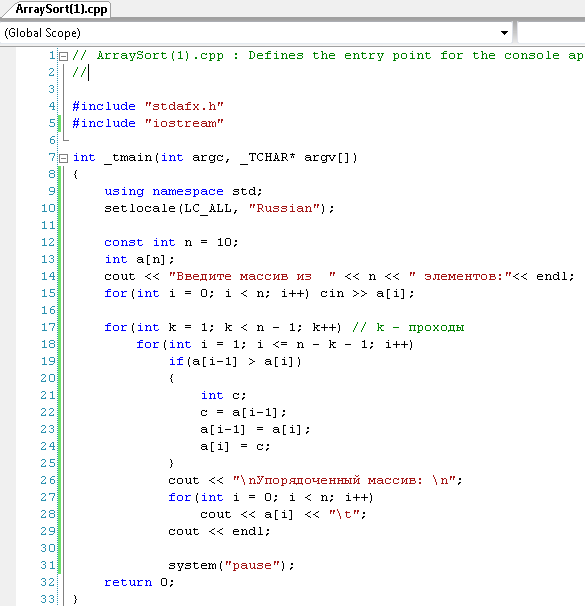Click the " элементов:" string on line 14

[x=460, y=276]
